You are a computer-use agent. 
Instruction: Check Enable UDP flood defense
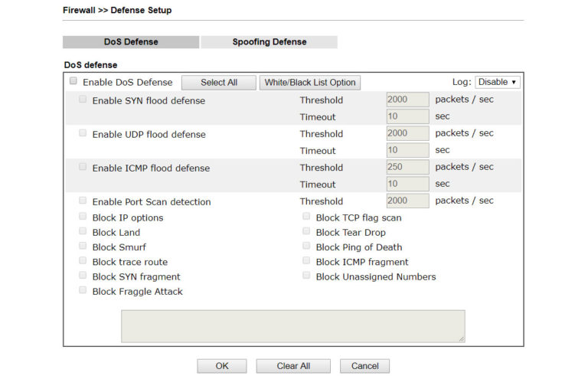[83, 133]
